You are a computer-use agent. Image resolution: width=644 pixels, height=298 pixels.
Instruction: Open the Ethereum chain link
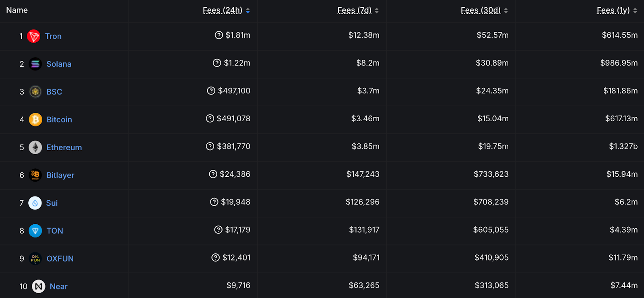(x=64, y=147)
